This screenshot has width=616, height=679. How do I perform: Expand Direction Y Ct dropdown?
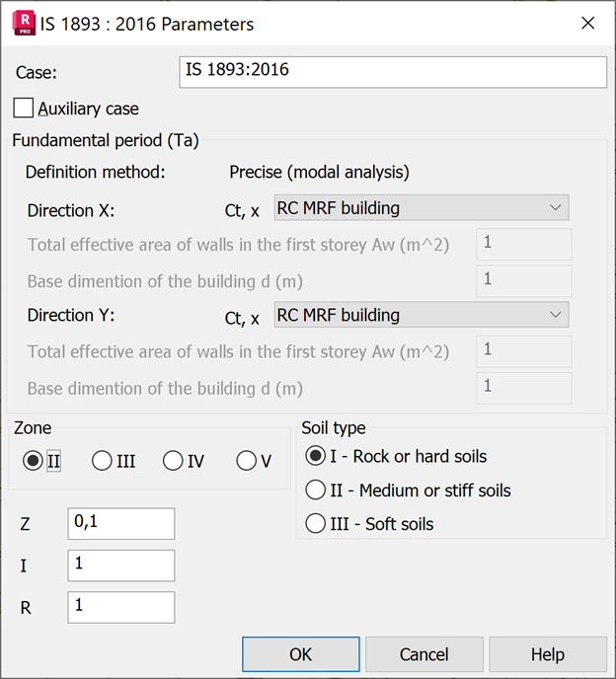coord(421,315)
